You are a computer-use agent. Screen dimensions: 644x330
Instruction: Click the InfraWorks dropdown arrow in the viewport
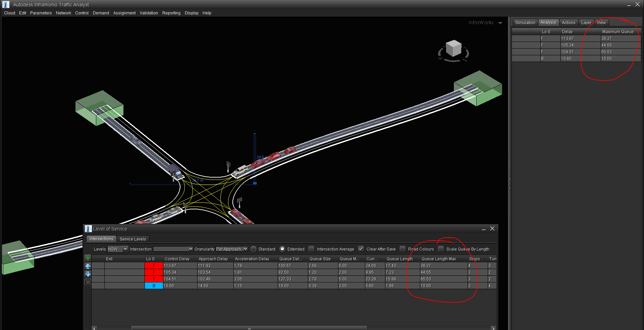[500, 23]
